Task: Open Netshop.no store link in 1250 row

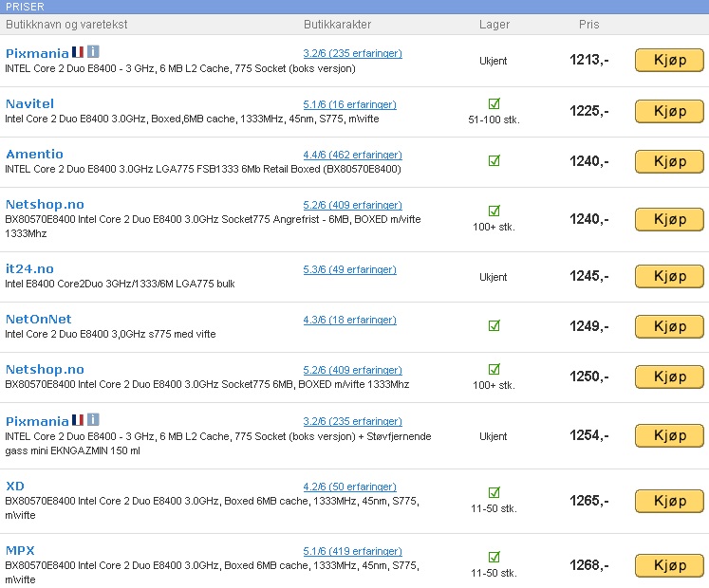Action: (45, 370)
